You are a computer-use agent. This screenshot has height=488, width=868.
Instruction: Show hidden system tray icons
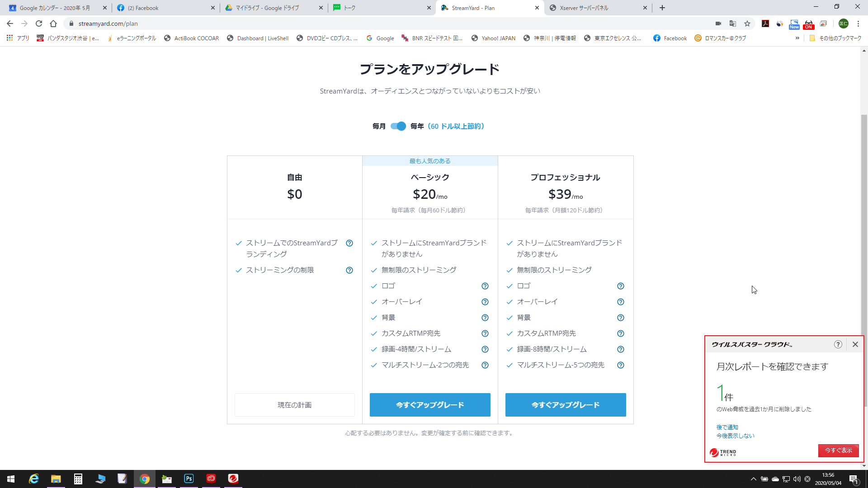click(x=753, y=479)
